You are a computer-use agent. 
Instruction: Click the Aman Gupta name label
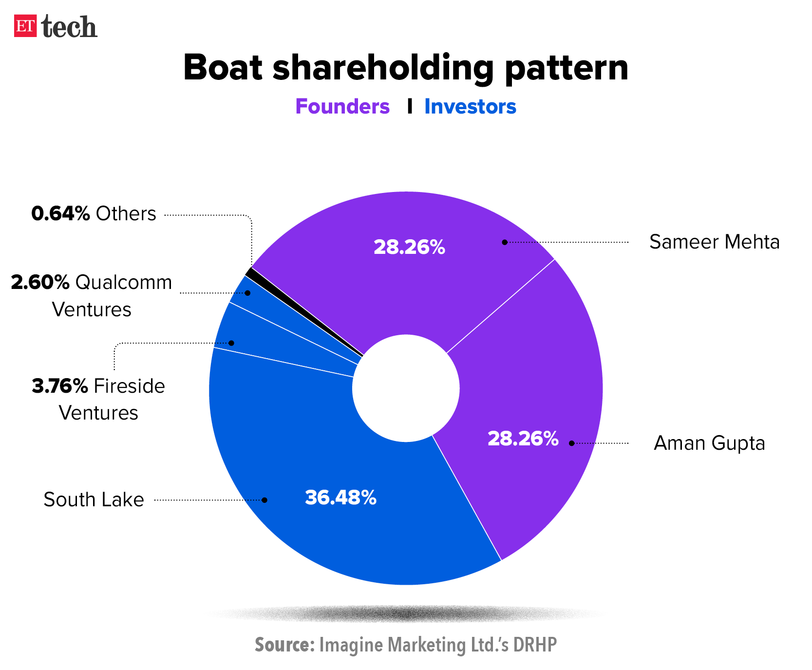709,443
